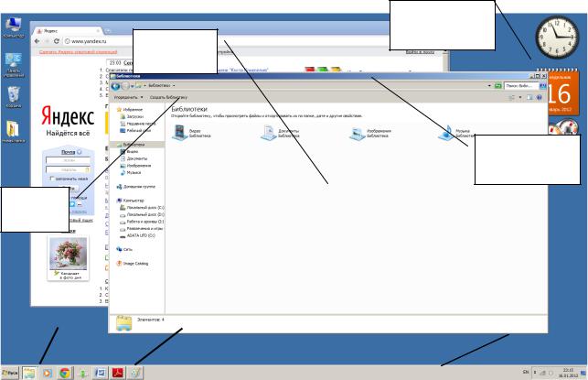Viewport: 588px width, 380px height.
Task: Click the Back arrow in the Библиотеки window
Action: pos(115,86)
